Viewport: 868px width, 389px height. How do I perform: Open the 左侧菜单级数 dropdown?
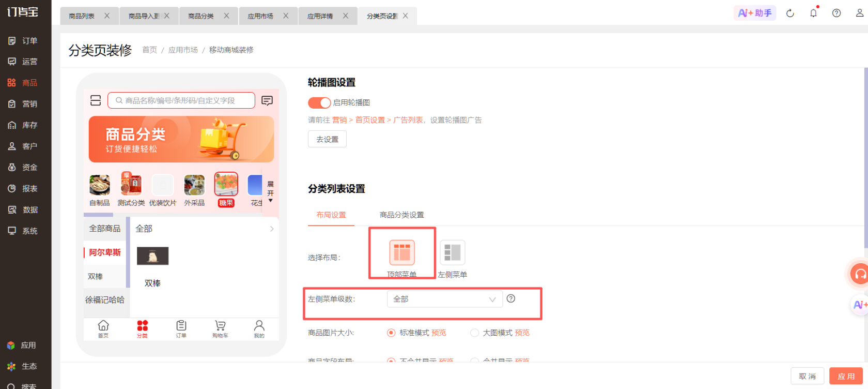(445, 299)
